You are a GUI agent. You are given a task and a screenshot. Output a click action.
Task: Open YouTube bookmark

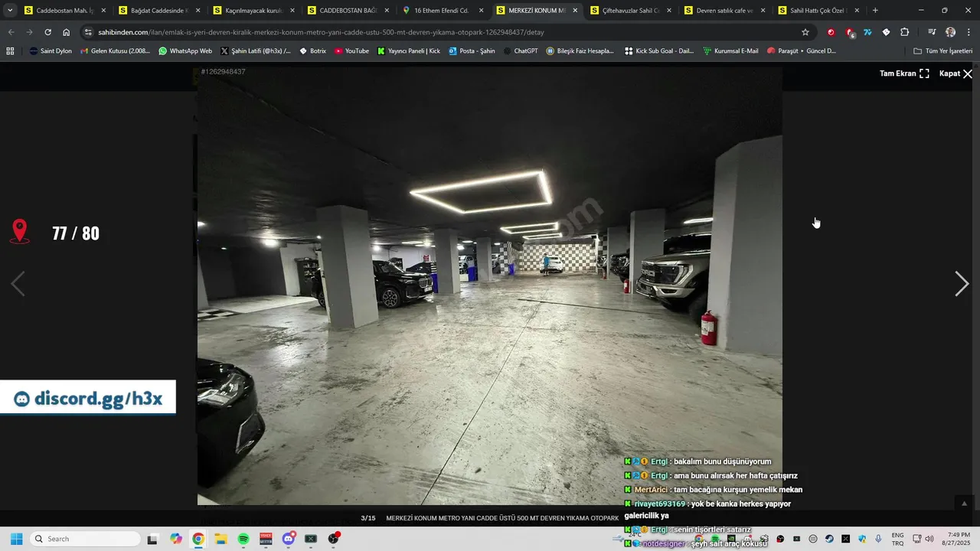pyautogui.click(x=351, y=51)
